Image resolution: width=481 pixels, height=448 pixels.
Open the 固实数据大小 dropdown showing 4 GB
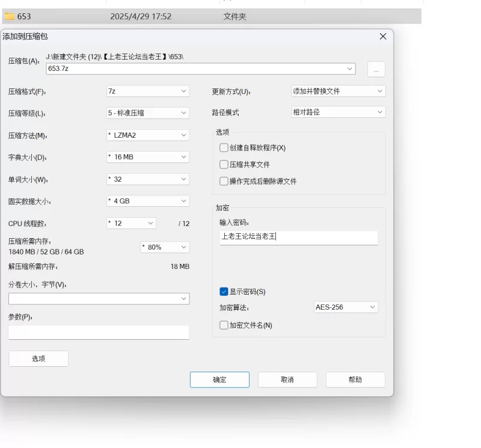click(147, 201)
